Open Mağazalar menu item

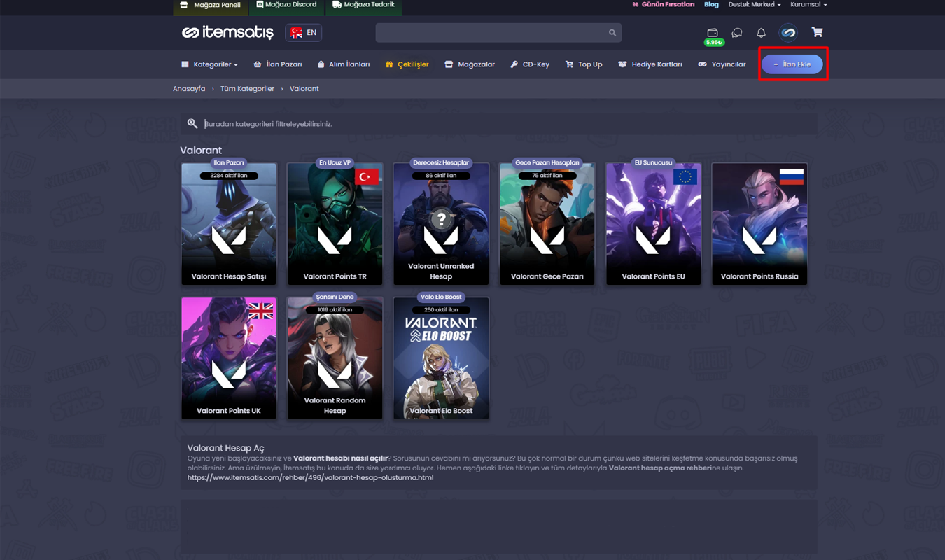(x=470, y=64)
